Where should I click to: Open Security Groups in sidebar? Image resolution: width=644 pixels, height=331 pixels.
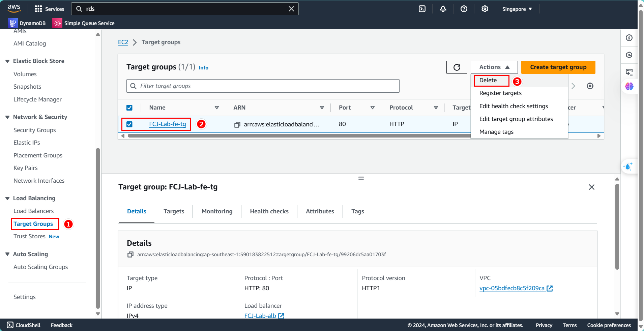(35, 130)
